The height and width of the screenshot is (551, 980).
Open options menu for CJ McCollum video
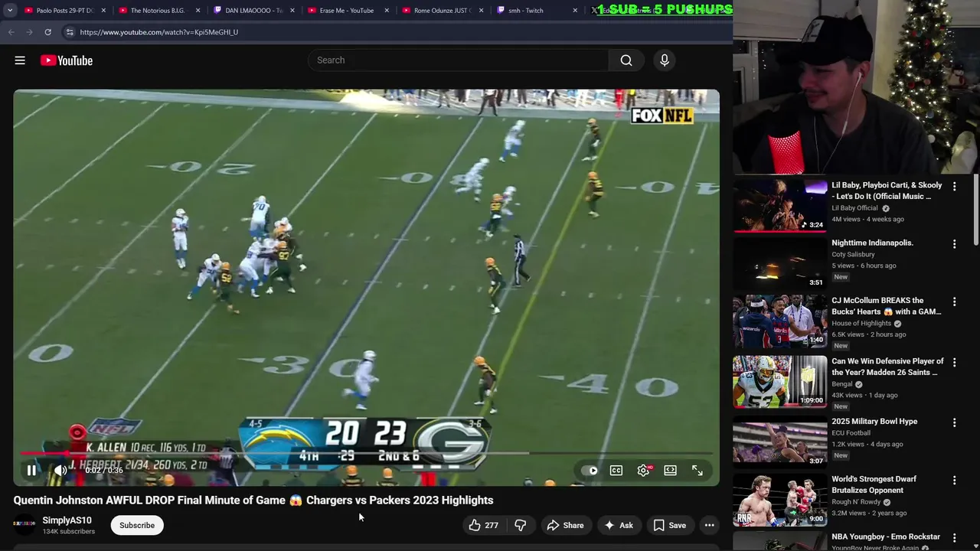(954, 302)
